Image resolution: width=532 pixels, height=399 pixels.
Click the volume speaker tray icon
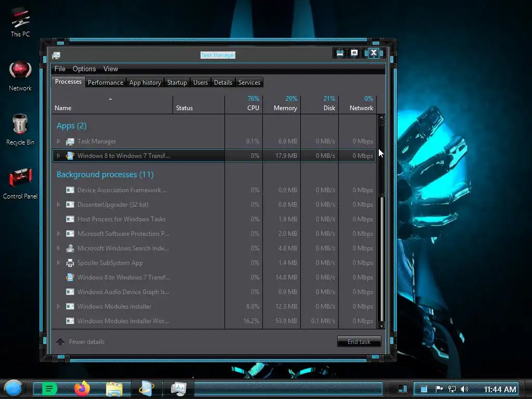(464, 389)
